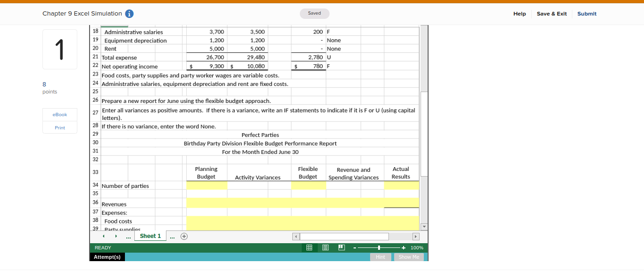Click the Actual Results column heading
The width and height of the screenshot is (644, 272).
401,173
